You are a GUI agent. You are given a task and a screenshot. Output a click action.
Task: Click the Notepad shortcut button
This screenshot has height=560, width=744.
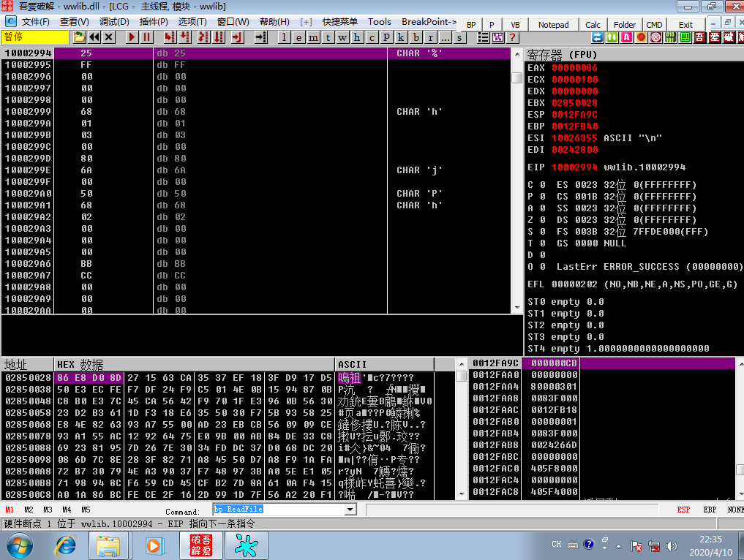point(553,25)
